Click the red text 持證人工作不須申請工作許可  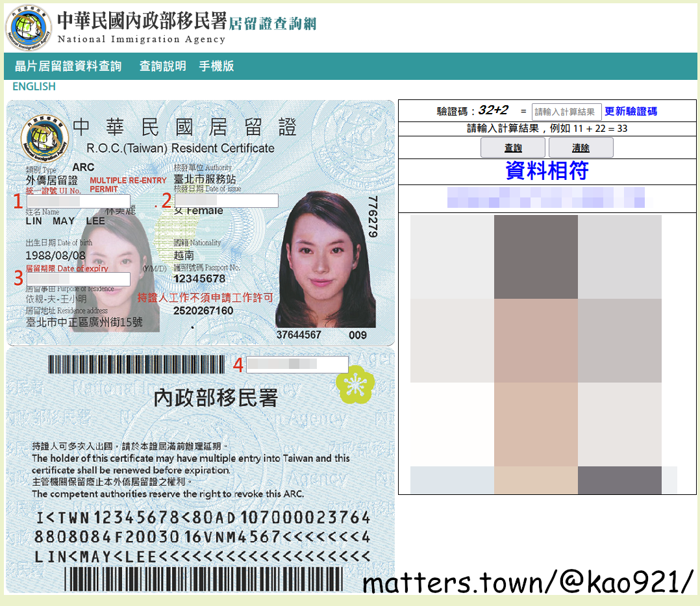coord(205,297)
